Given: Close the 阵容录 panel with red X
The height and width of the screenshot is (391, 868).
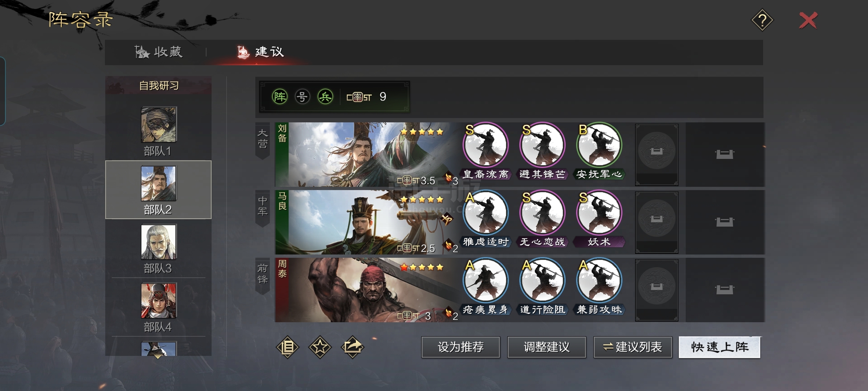Looking at the screenshot, I should click(808, 20).
